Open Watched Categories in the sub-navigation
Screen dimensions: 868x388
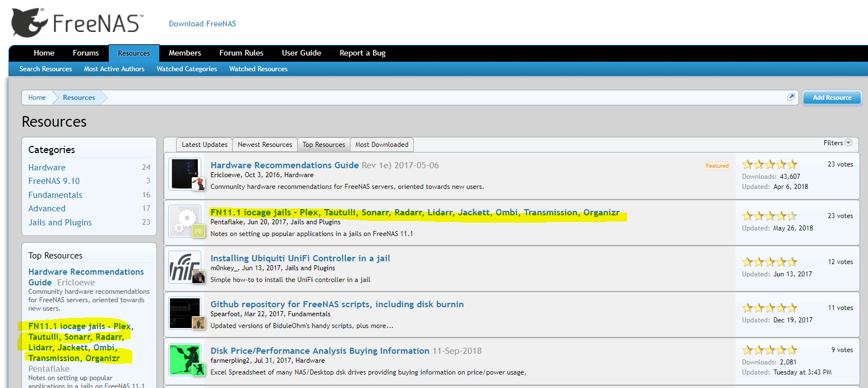187,69
